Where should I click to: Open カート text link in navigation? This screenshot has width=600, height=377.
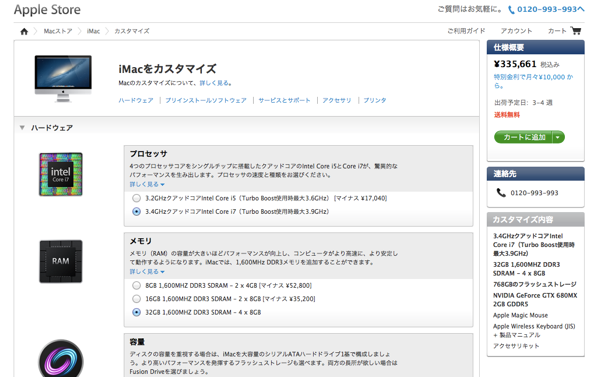pyautogui.click(x=557, y=31)
